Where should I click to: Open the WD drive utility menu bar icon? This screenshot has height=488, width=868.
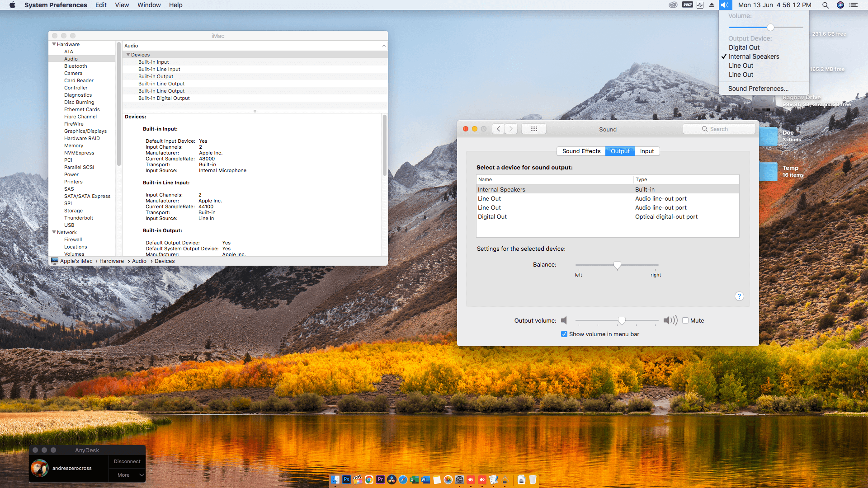click(x=687, y=5)
